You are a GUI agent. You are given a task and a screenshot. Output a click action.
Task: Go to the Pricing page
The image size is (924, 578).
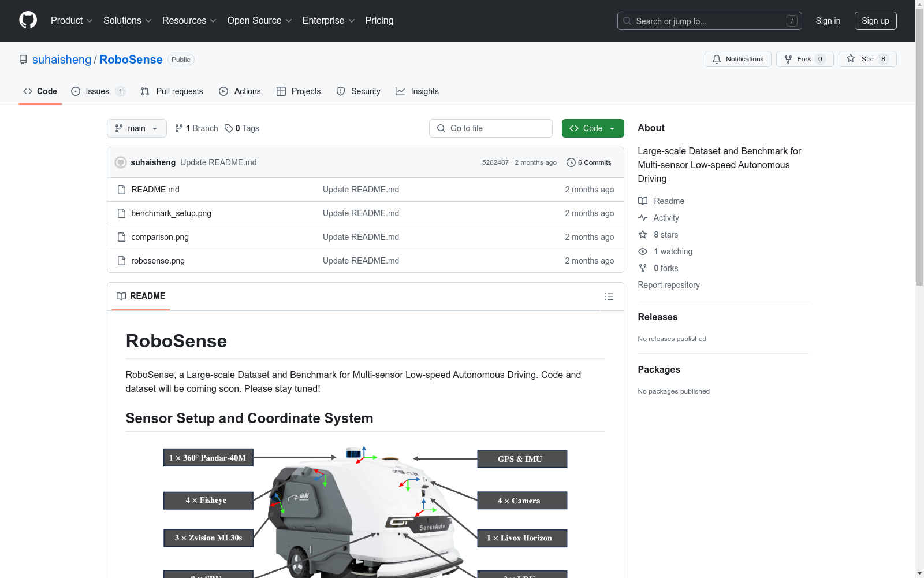[x=379, y=21]
